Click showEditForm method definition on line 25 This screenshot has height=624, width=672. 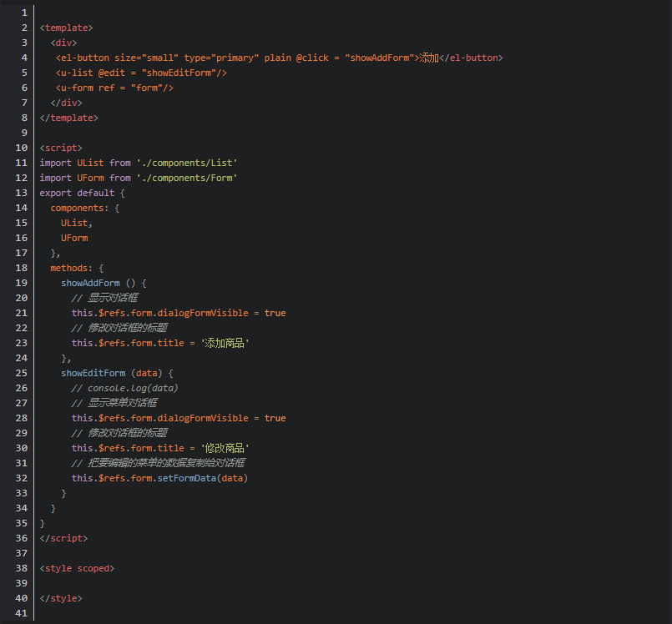[93, 373]
